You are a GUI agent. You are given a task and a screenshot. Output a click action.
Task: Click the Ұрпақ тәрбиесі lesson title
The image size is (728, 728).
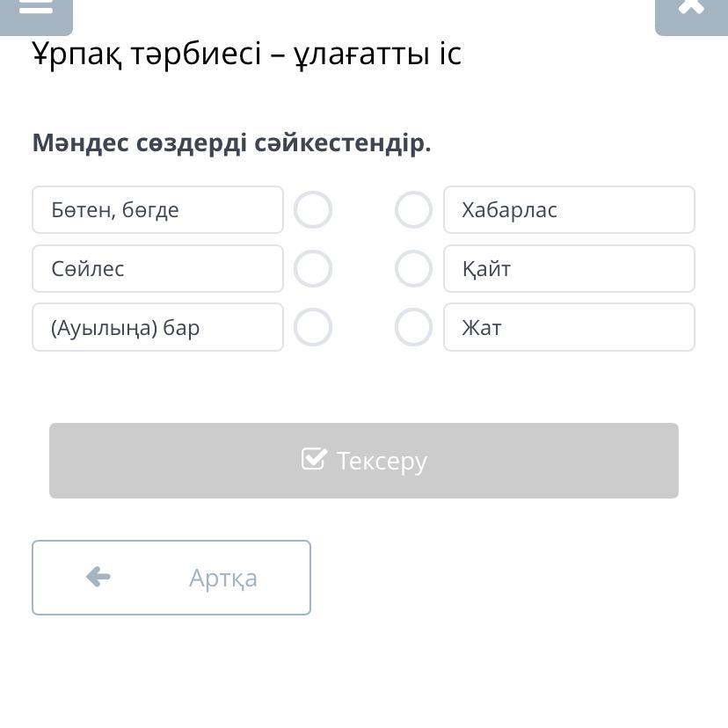point(246,55)
